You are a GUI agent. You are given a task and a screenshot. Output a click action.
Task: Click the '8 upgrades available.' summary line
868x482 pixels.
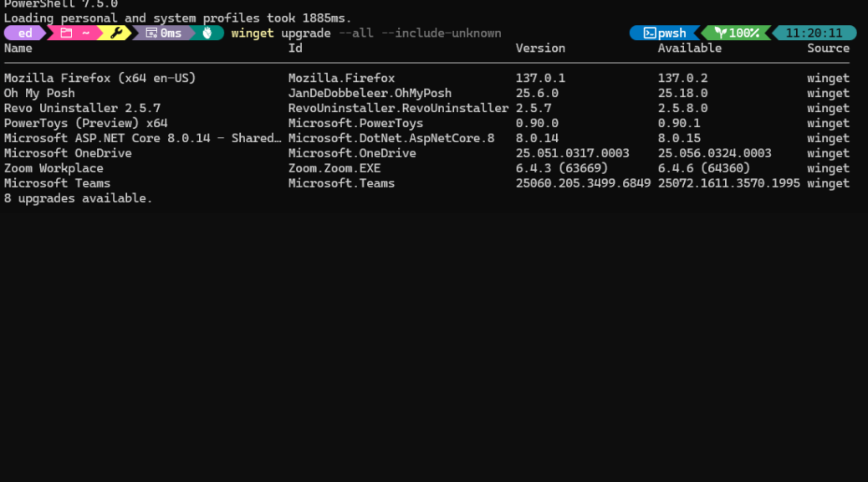78,197
